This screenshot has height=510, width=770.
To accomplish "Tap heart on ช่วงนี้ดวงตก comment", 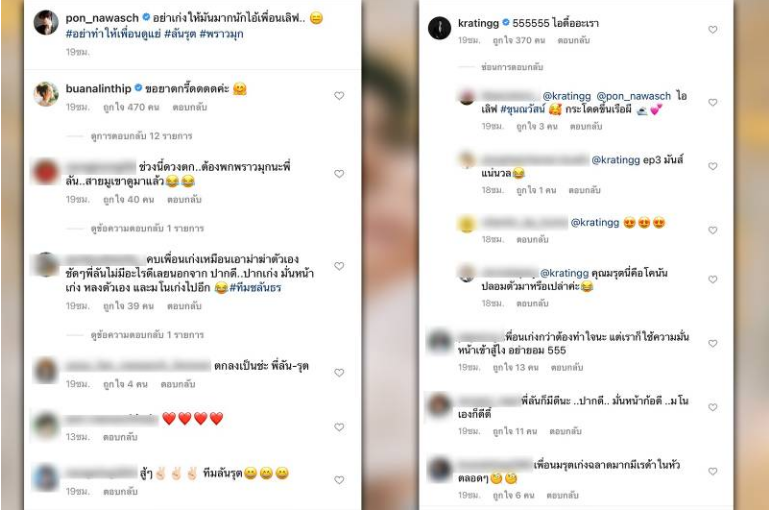I will (x=339, y=174).
